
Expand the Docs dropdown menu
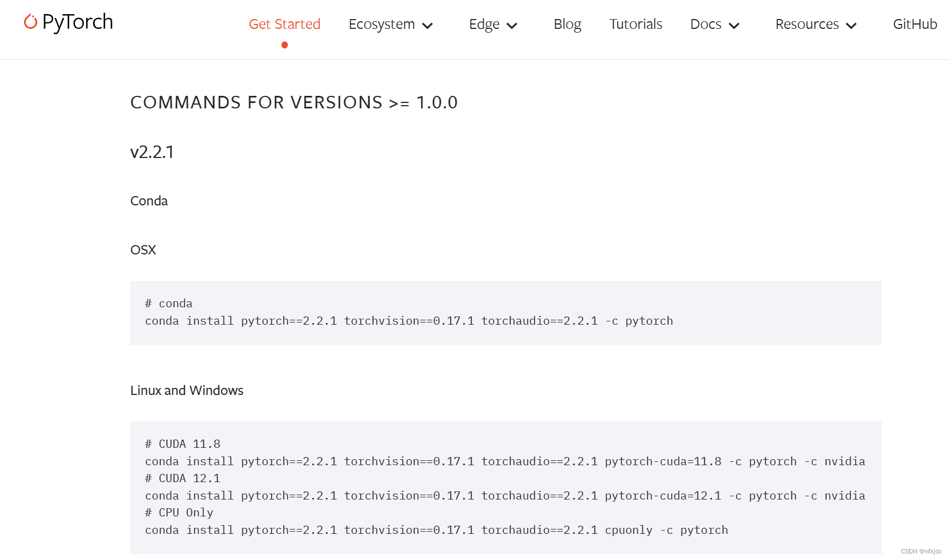[715, 25]
